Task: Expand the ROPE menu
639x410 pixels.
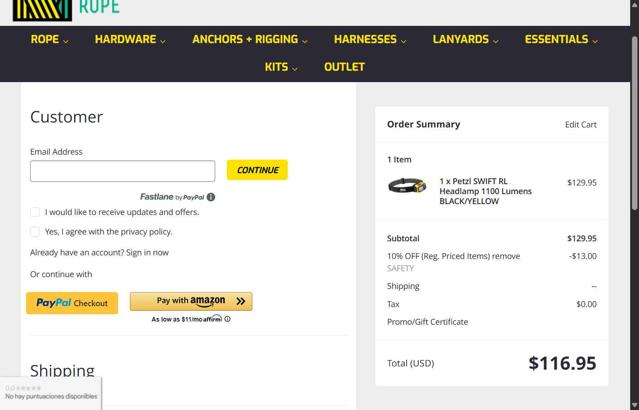Action: [x=49, y=40]
